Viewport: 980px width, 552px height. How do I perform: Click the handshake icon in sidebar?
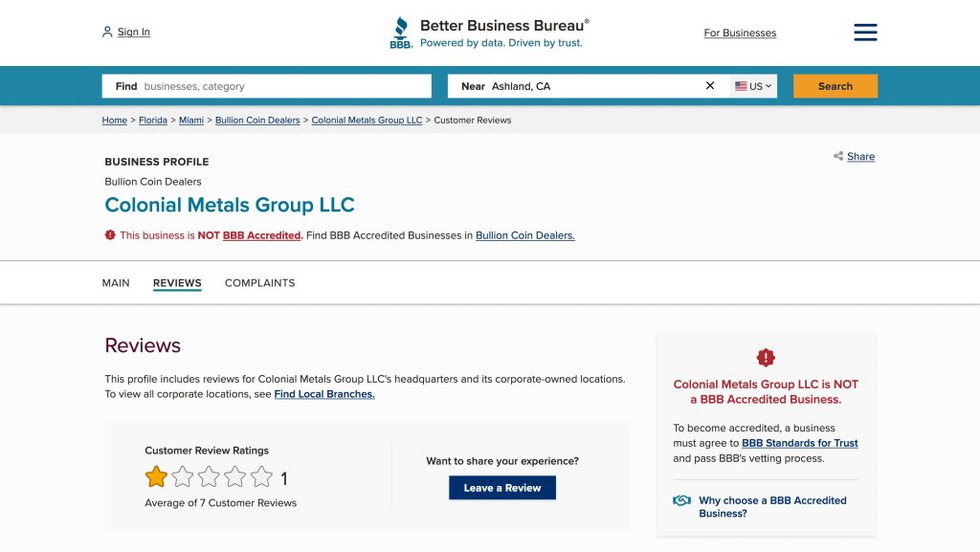point(681,500)
